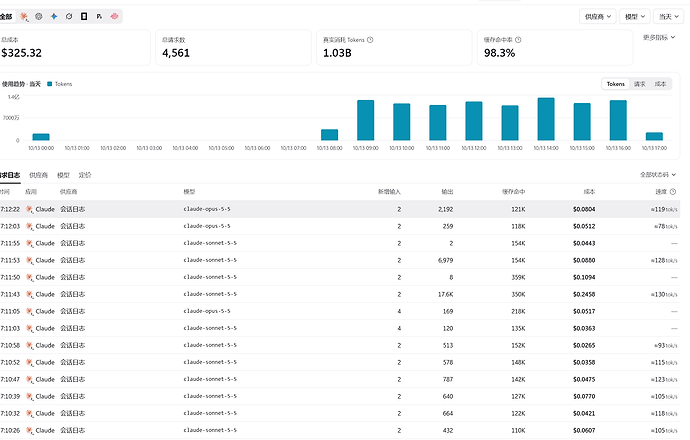Click Claude icon in 7:11:53 row

[x=29, y=260]
